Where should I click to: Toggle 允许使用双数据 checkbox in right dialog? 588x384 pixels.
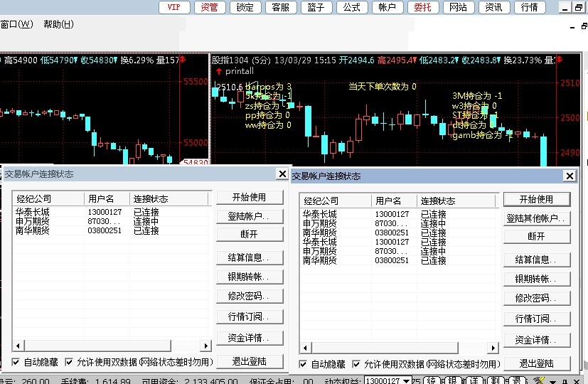356,364
